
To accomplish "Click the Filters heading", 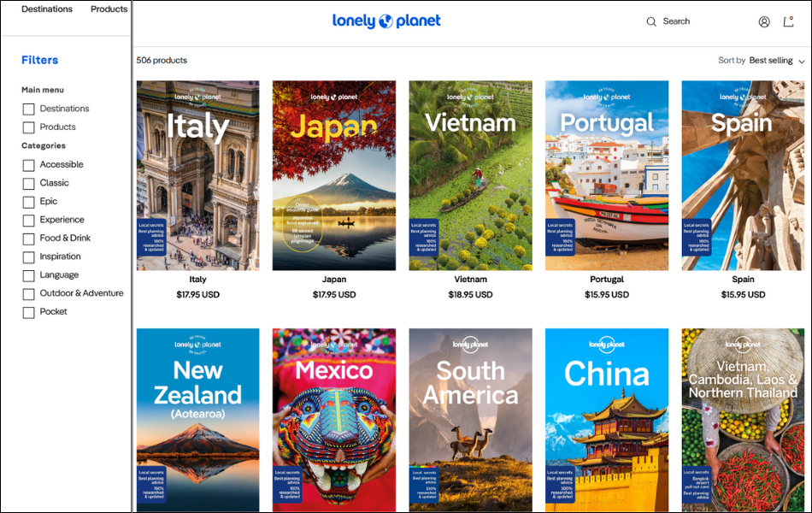I will point(40,60).
